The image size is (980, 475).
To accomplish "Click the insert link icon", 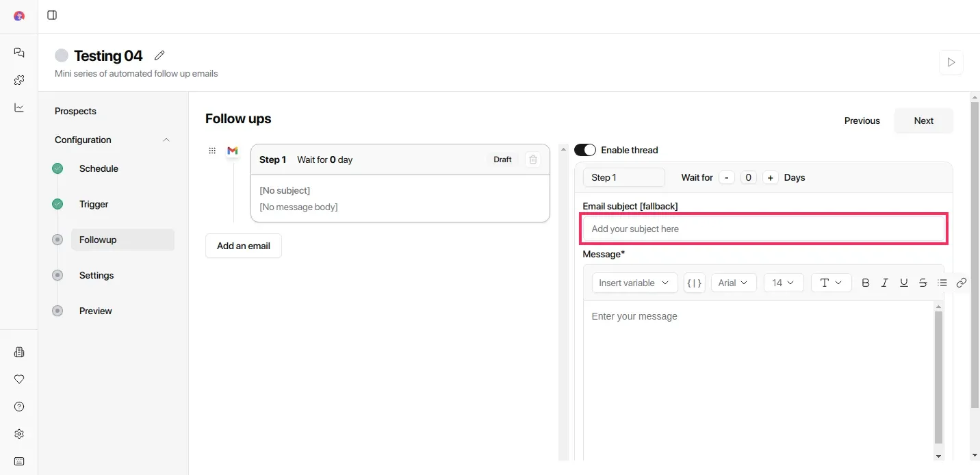I will (x=962, y=283).
